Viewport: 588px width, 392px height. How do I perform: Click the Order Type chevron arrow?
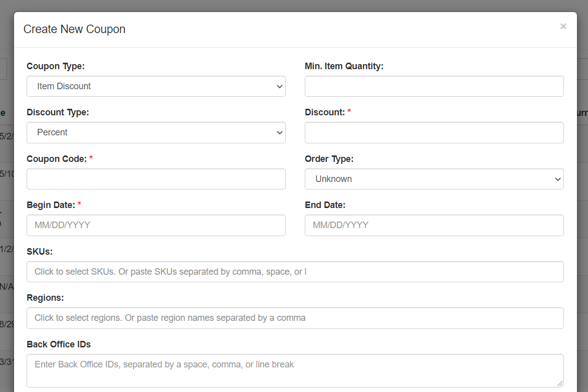pos(557,179)
